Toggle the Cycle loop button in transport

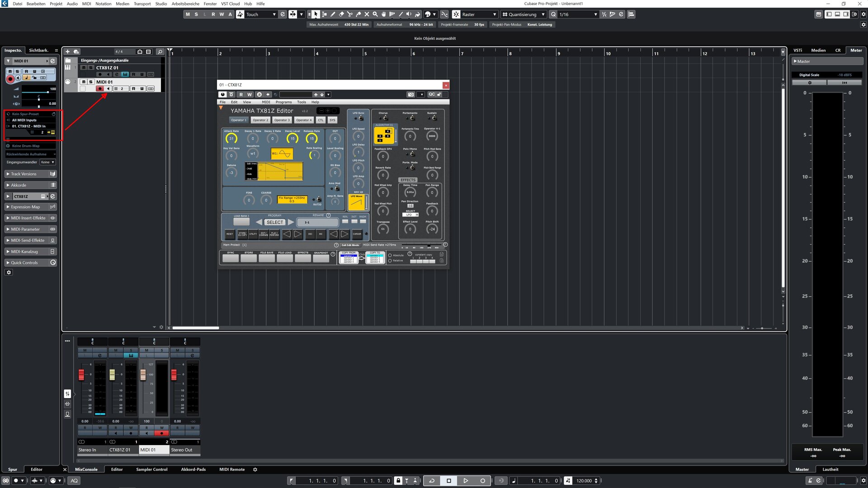(x=432, y=481)
